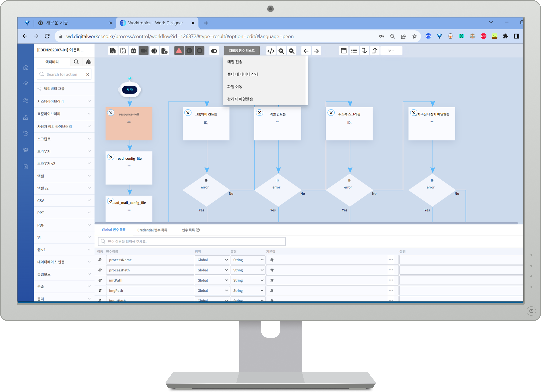The image size is (541, 392).
Task: Click the zoom out magnifier icon
Action: [x=292, y=51]
